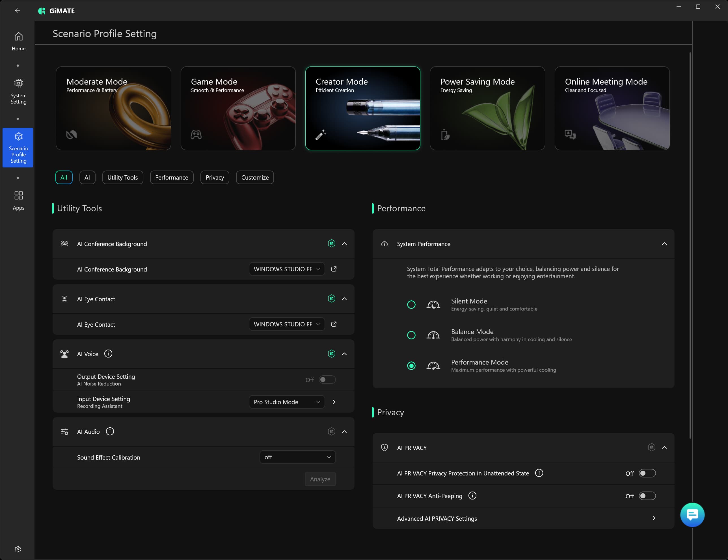This screenshot has width=728, height=560.
Task: Click the Analyze button
Action: pyautogui.click(x=320, y=479)
